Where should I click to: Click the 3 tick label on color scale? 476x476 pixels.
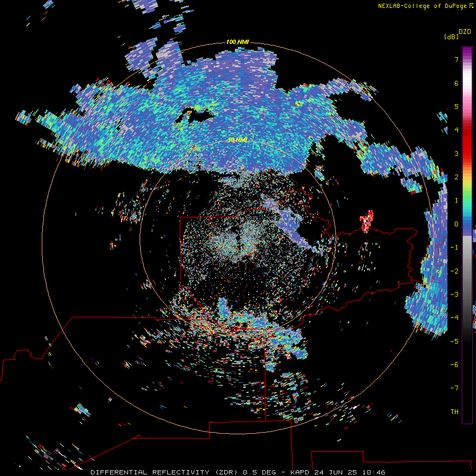point(456,153)
